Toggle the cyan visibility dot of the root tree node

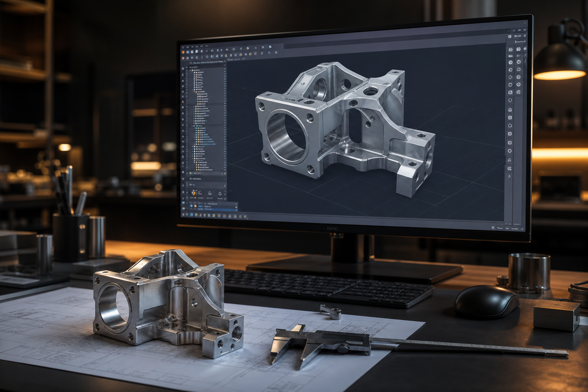point(225,70)
